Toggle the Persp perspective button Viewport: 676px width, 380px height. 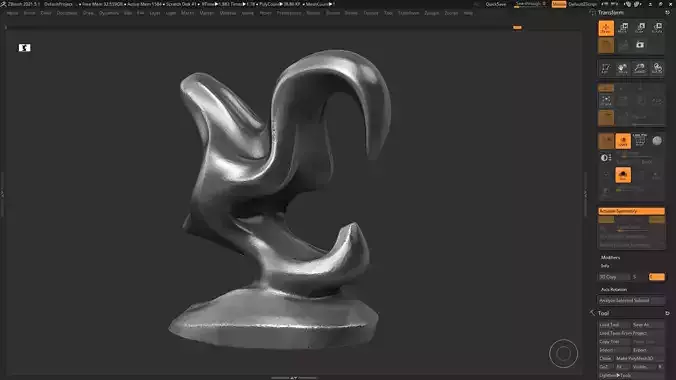(606, 88)
